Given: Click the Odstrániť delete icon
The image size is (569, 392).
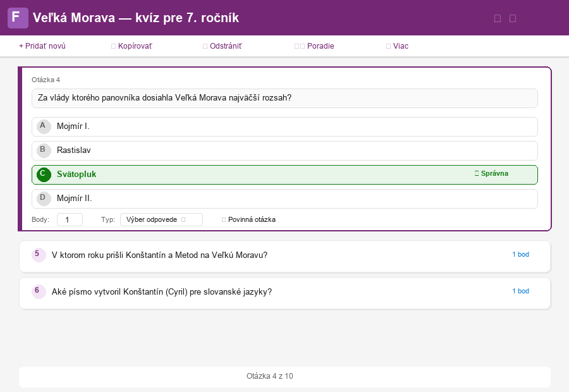Looking at the screenshot, I should click(205, 46).
